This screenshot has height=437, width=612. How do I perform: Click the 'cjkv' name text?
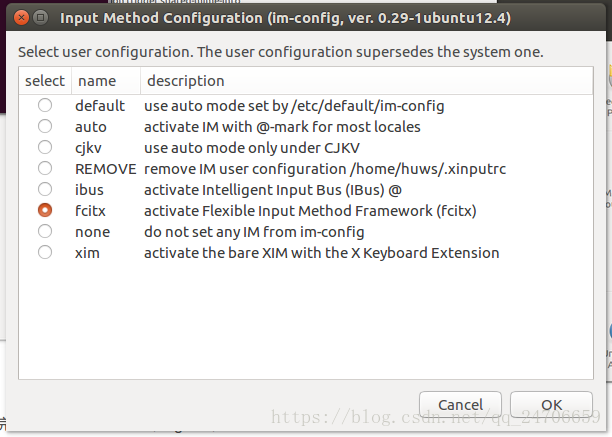click(x=88, y=148)
